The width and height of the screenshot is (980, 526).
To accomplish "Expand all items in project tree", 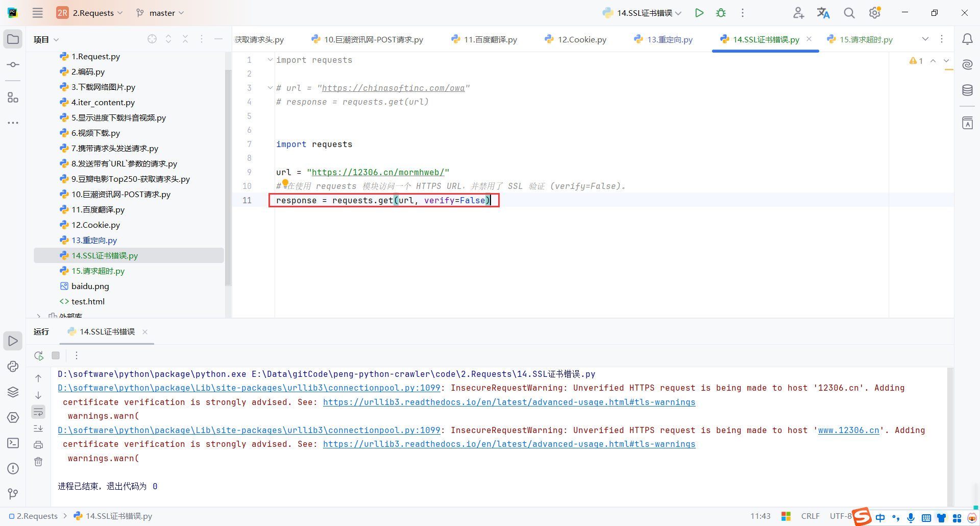I will 168,39.
